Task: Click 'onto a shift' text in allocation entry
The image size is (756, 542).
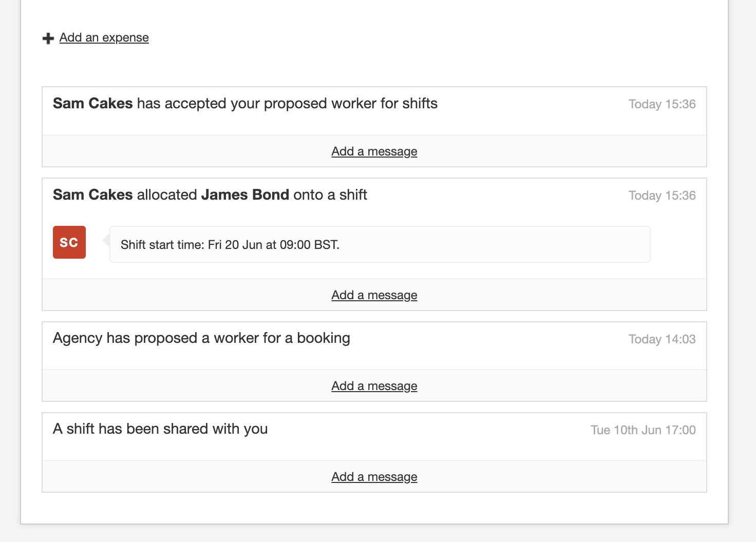Action: pyautogui.click(x=330, y=195)
